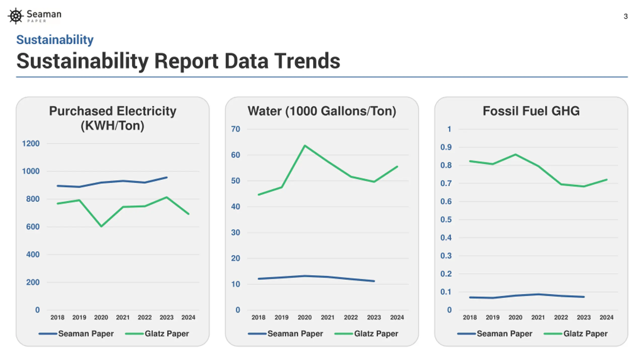
Task: Select the Fossil Fuel GHG chart title
Action: (531, 111)
